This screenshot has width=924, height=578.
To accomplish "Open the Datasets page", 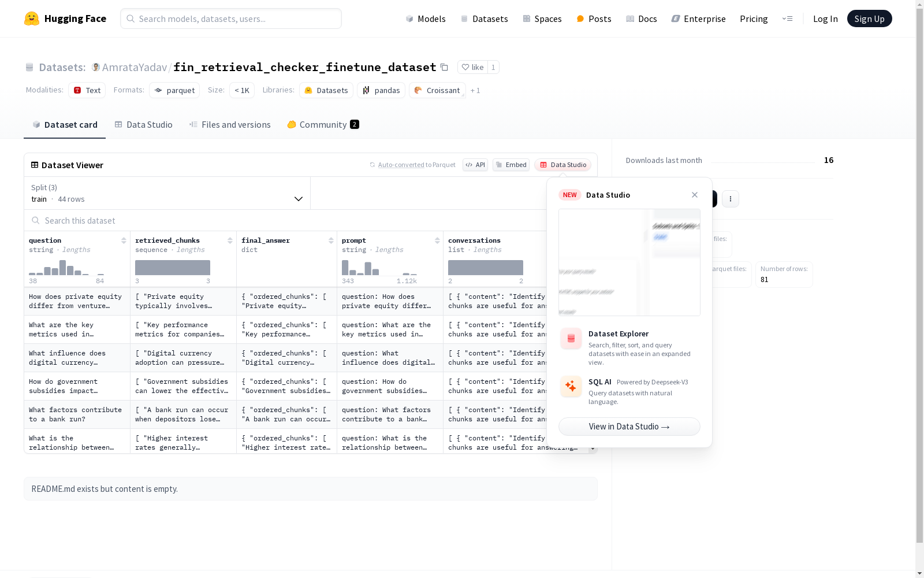I will (484, 18).
